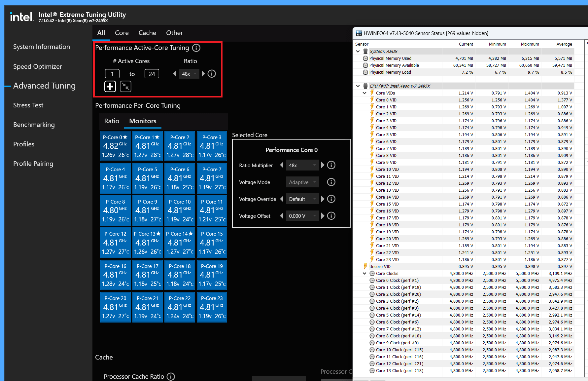Open Processor Cache Ratio info icon
The height and width of the screenshot is (381, 588).
[x=171, y=377]
